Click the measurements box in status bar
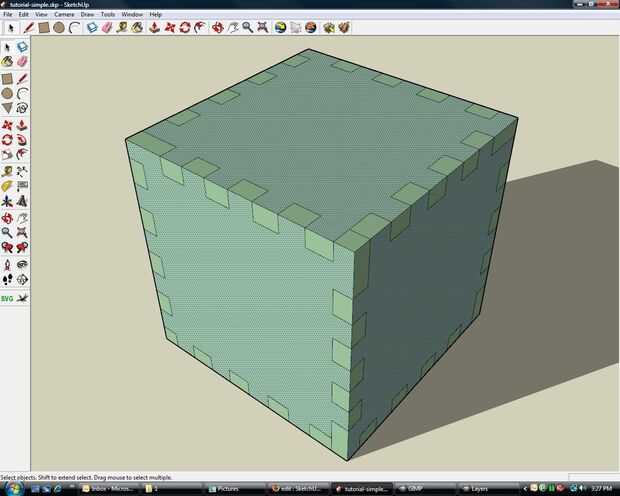The height and width of the screenshot is (496, 620). (594, 477)
